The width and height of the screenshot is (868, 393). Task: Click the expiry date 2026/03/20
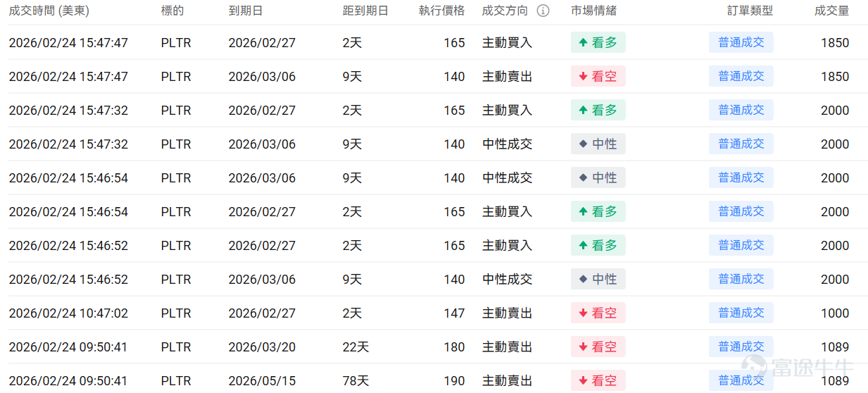[262, 347]
